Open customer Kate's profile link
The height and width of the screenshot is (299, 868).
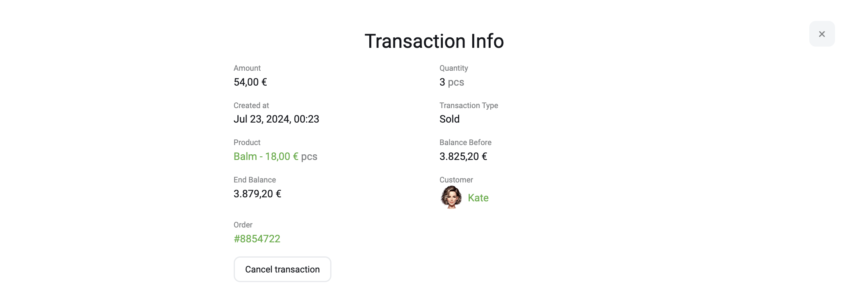click(478, 198)
